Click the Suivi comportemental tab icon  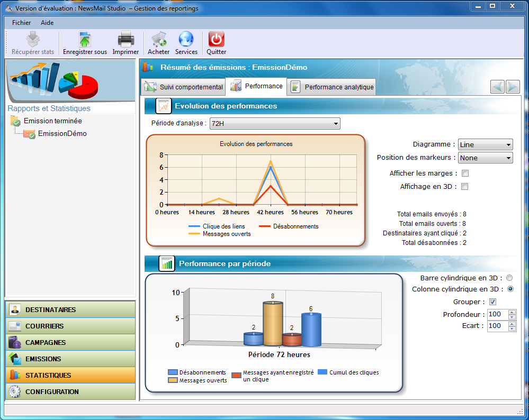(x=150, y=87)
